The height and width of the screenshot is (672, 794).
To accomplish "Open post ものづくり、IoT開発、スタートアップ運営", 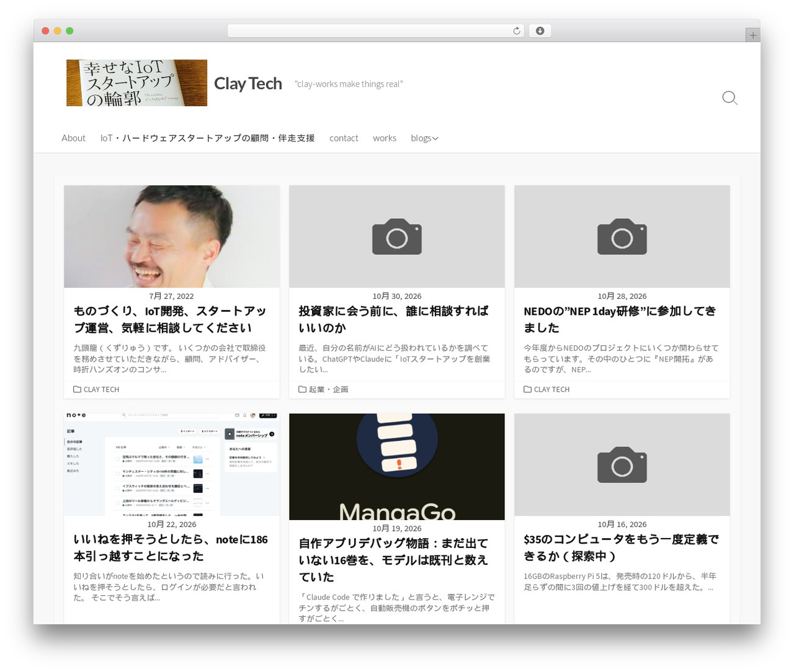I will click(x=170, y=319).
